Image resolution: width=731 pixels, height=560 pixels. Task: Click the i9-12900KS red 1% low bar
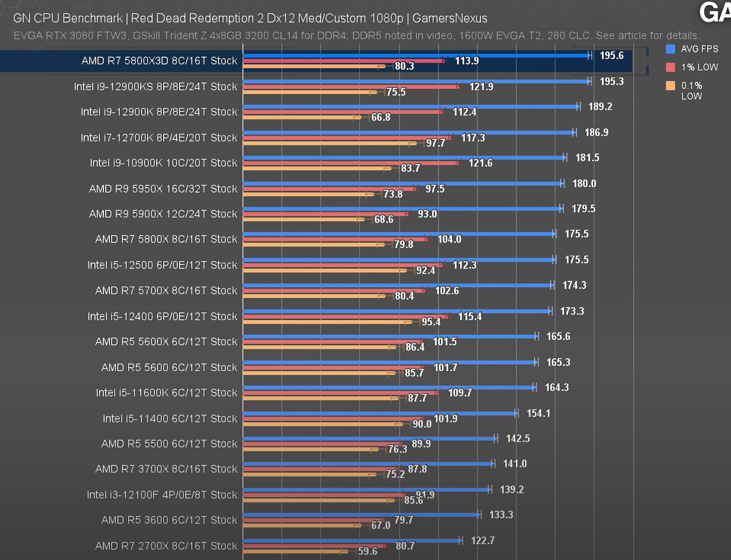pyautogui.click(x=351, y=87)
